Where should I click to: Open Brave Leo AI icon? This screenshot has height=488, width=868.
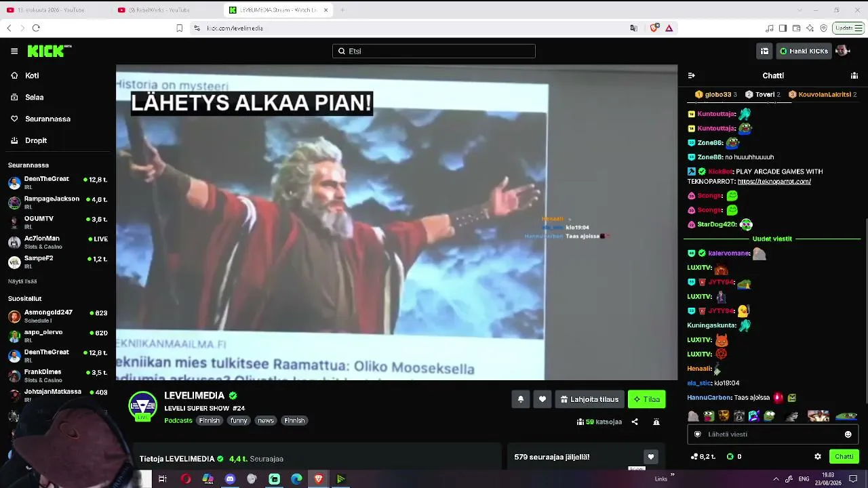(810, 28)
